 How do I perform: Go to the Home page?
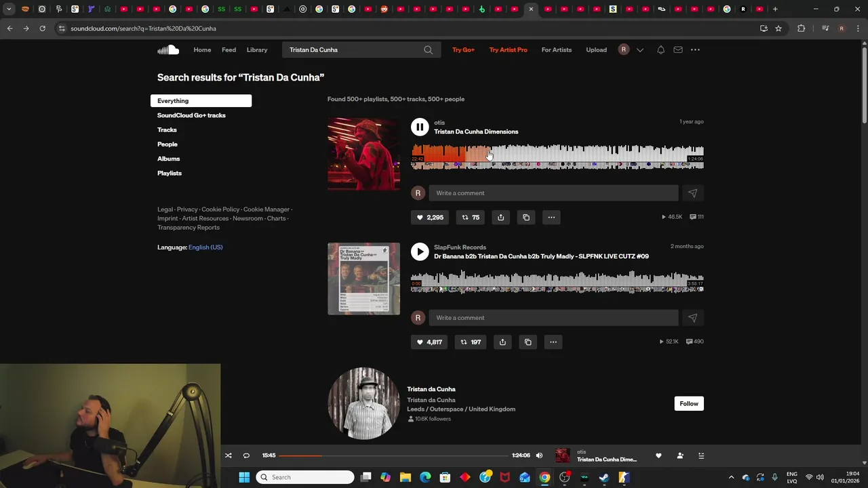click(202, 49)
